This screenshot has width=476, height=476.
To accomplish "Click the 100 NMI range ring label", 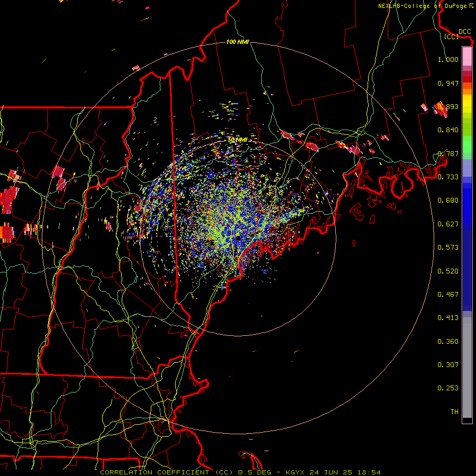I will (237, 42).
